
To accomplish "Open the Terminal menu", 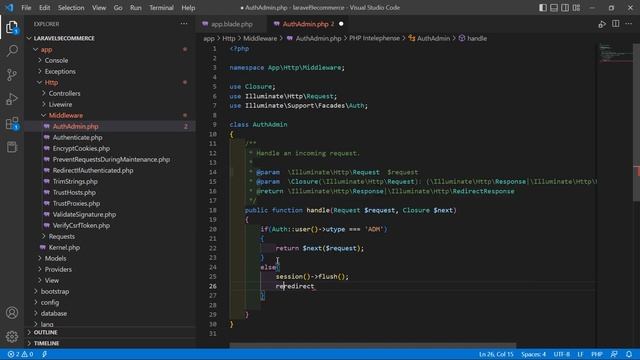I will [x=161, y=8].
